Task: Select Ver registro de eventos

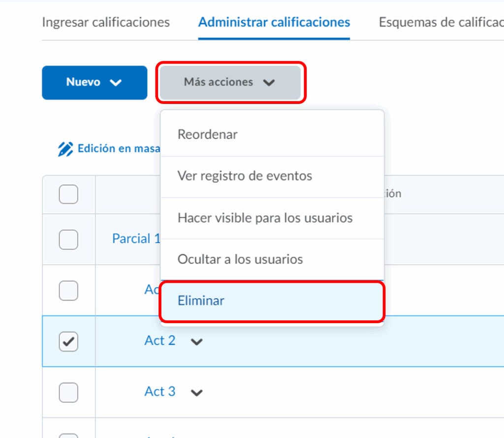Action: pos(245,176)
